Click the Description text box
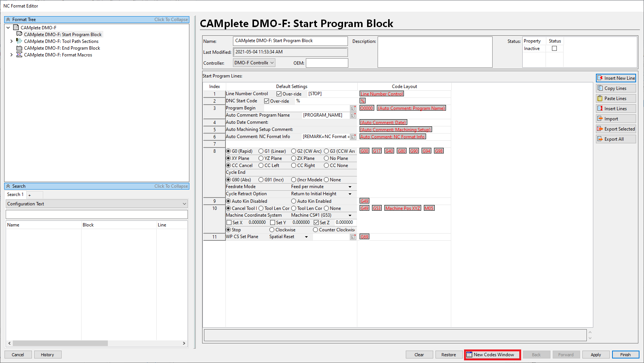 tap(435, 52)
